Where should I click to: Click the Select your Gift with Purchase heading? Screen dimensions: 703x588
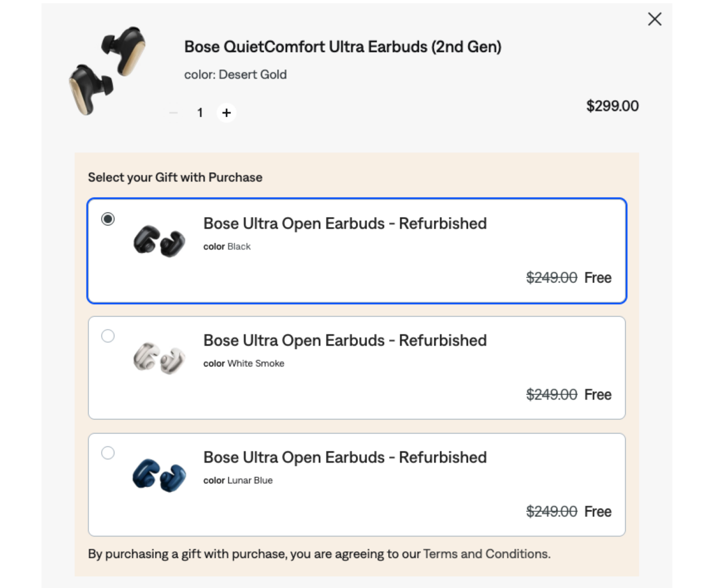coord(175,177)
